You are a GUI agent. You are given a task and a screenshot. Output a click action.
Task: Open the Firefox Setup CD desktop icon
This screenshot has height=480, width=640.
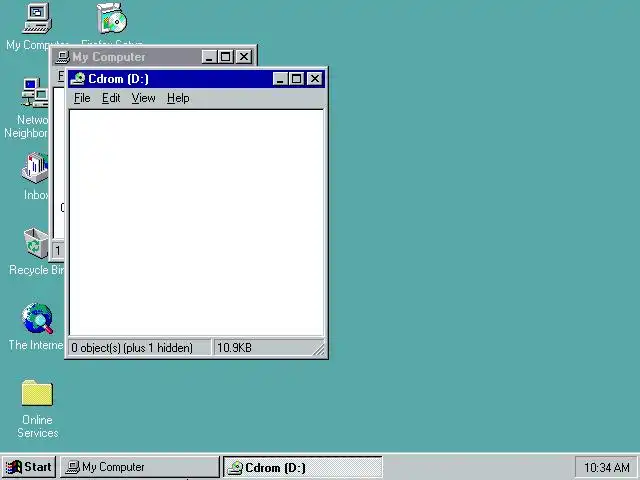click(112, 18)
